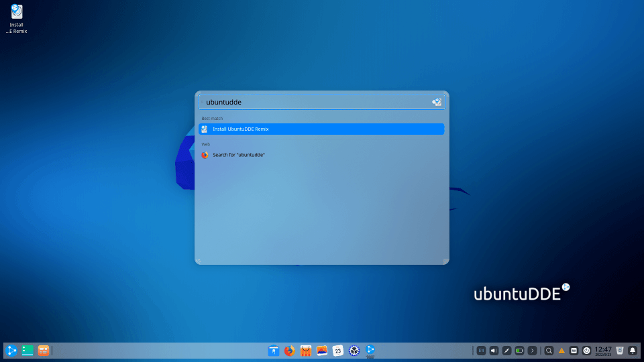The height and width of the screenshot is (362, 644).
Task: Open the App Store shopping bag icon
Action: (306, 350)
